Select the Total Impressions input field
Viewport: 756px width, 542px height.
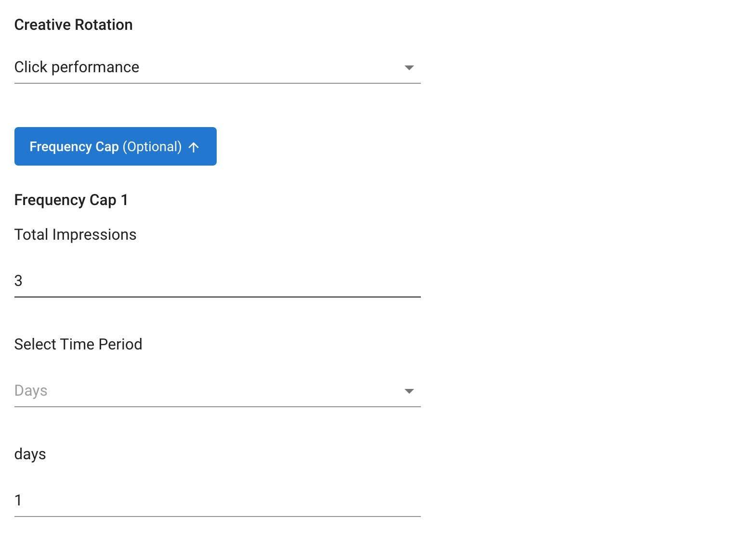(217, 280)
